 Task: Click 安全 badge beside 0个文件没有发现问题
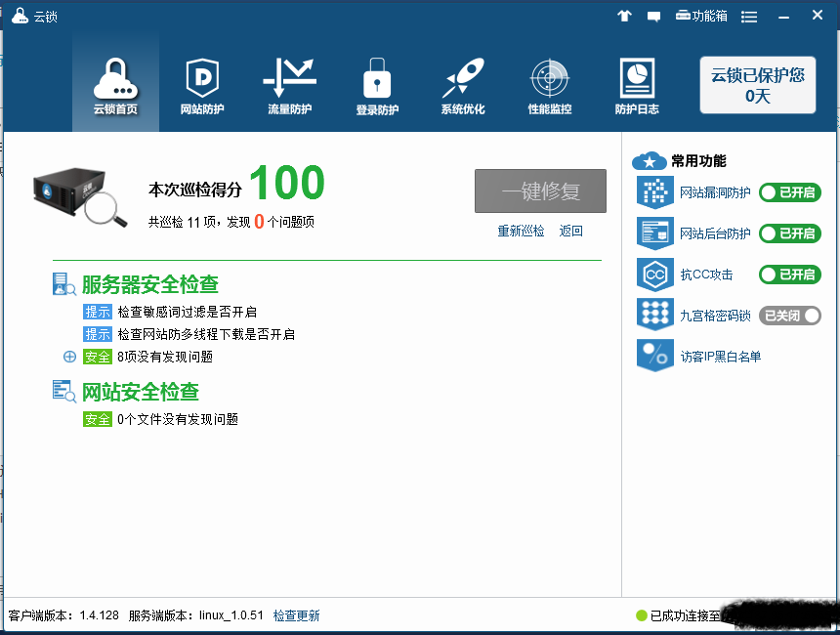point(98,419)
